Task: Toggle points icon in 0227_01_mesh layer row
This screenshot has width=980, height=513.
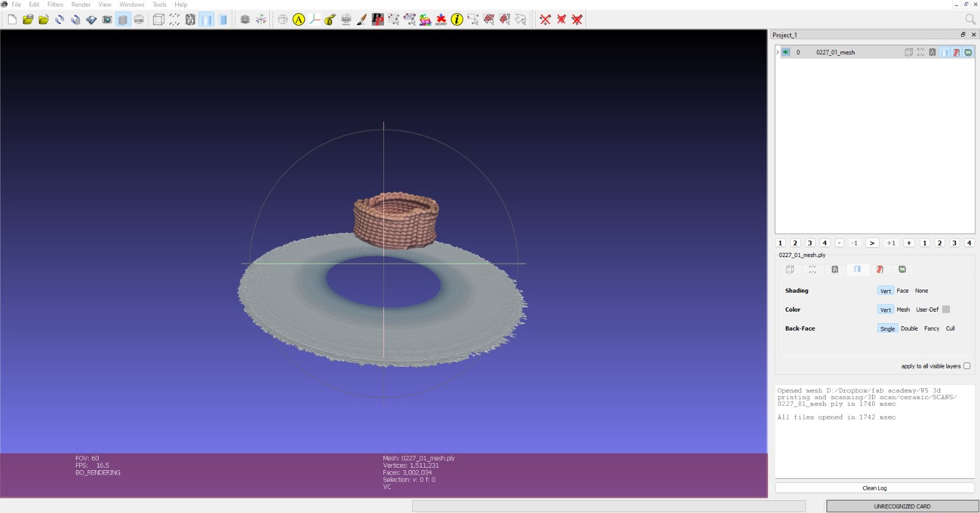Action: pos(921,53)
